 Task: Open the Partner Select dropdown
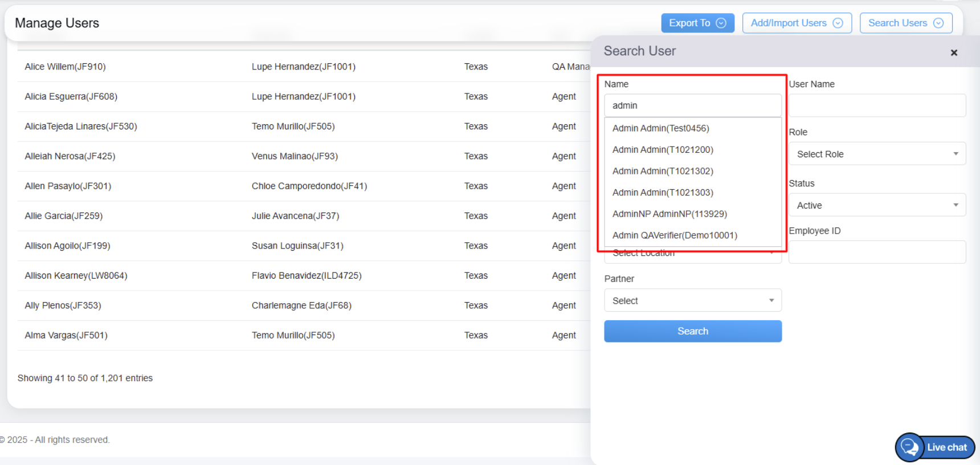pos(692,300)
